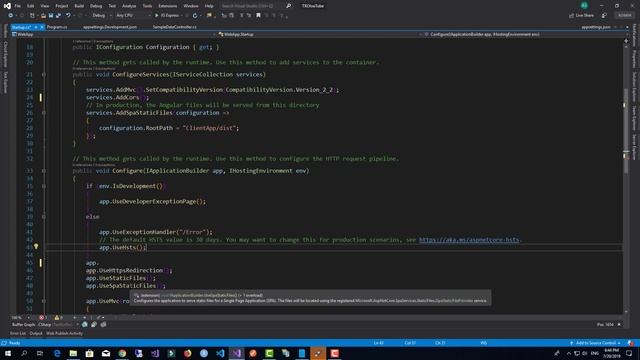The image size is (640, 360).
Task: Click the search magnifier icon in title bar
Action: pyautogui.click(x=289, y=6)
